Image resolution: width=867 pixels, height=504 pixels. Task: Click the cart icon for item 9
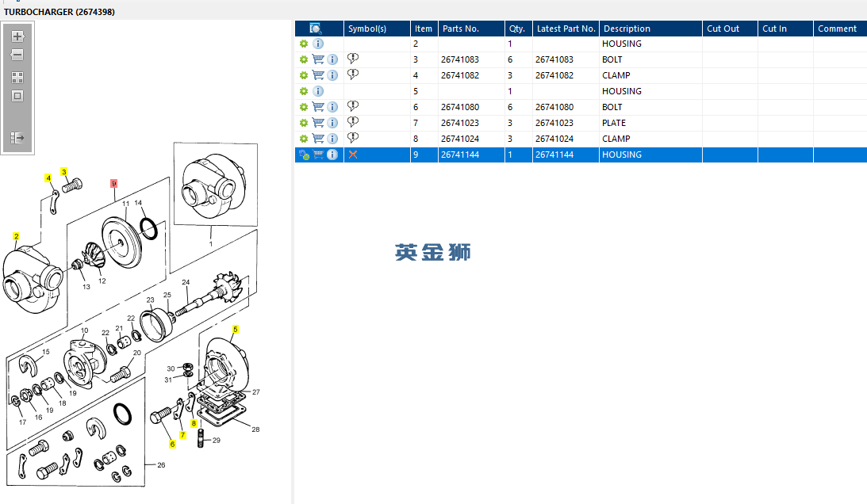(318, 155)
